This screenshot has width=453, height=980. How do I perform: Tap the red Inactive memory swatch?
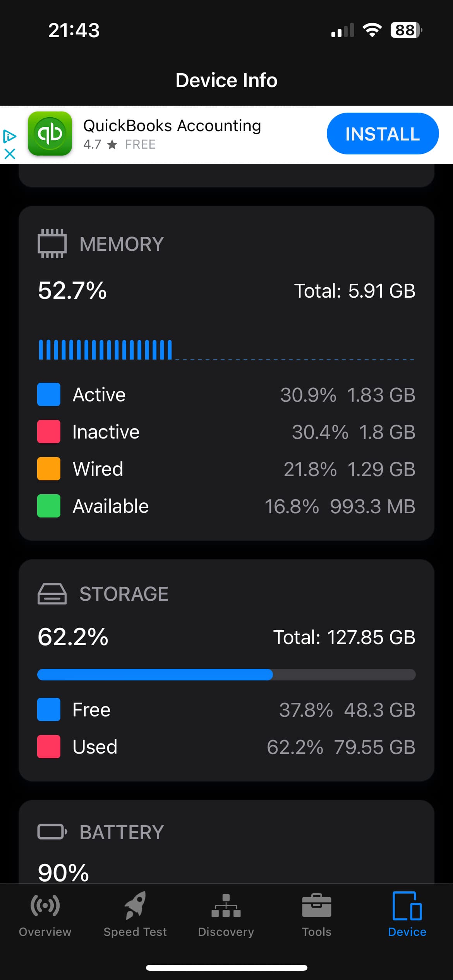pos(49,432)
